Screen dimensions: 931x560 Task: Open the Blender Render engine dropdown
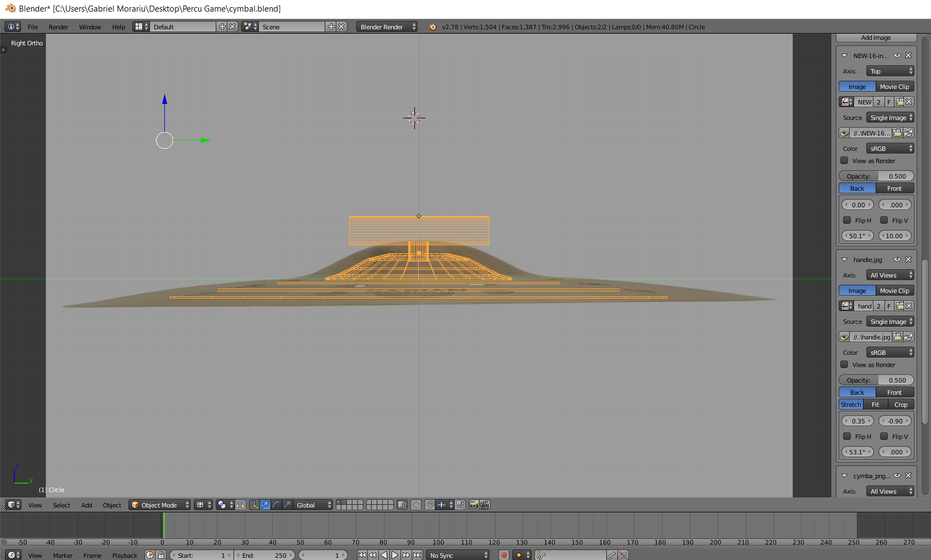coord(387,27)
